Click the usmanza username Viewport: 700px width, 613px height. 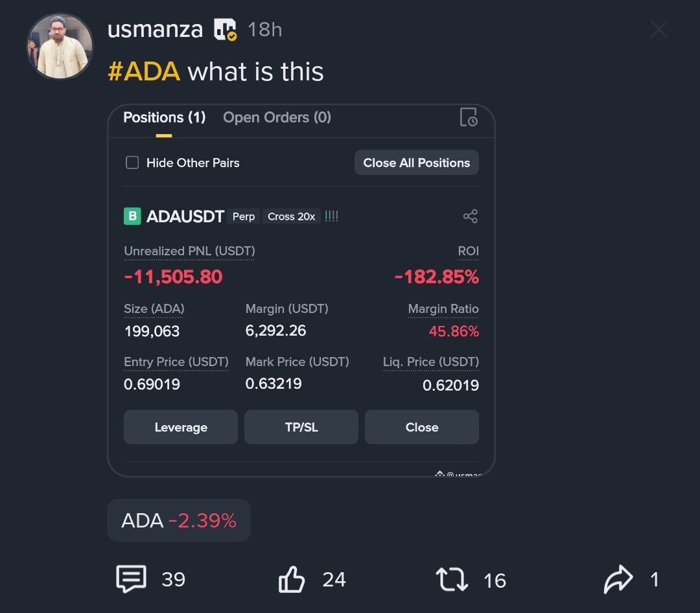coord(155,29)
